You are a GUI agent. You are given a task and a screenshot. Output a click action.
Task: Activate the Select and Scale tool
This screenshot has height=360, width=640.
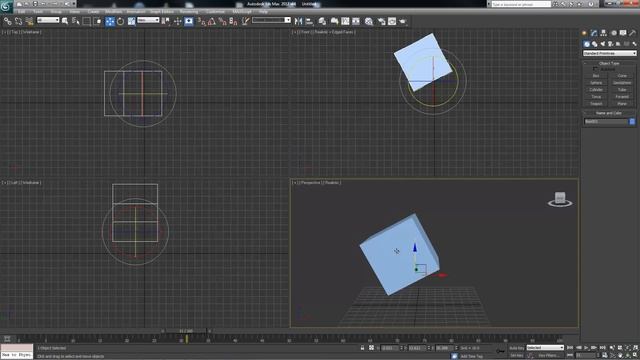coord(131,21)
